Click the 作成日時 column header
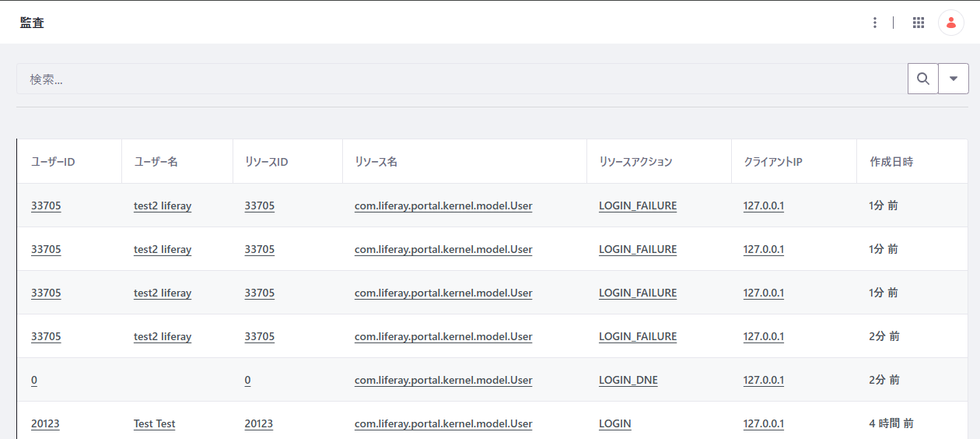Image resolution: width=980 pixels, height=439 pixels. 891,162
